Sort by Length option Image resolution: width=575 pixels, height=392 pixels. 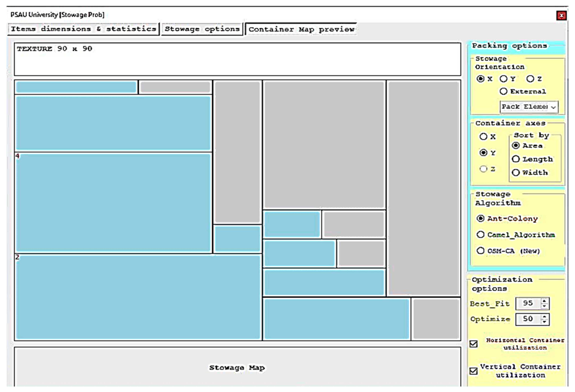[516, 159]
